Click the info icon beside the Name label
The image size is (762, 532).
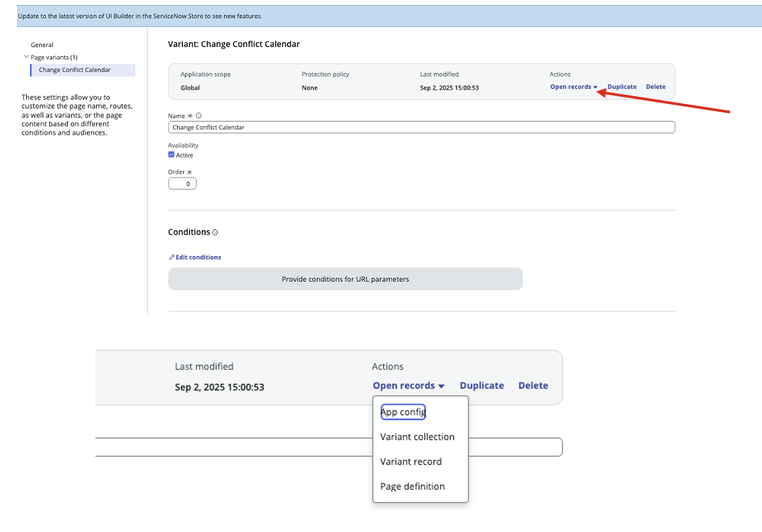(199, 116)
